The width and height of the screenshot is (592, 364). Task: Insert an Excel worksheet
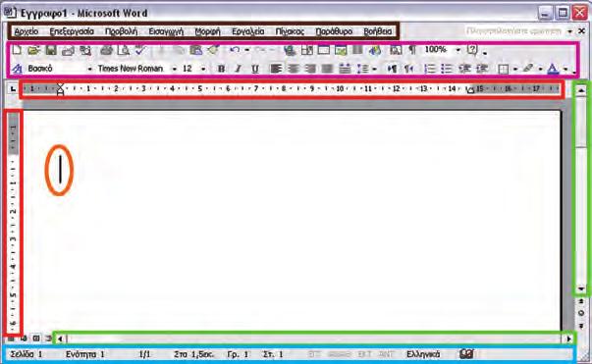(341, 50)
